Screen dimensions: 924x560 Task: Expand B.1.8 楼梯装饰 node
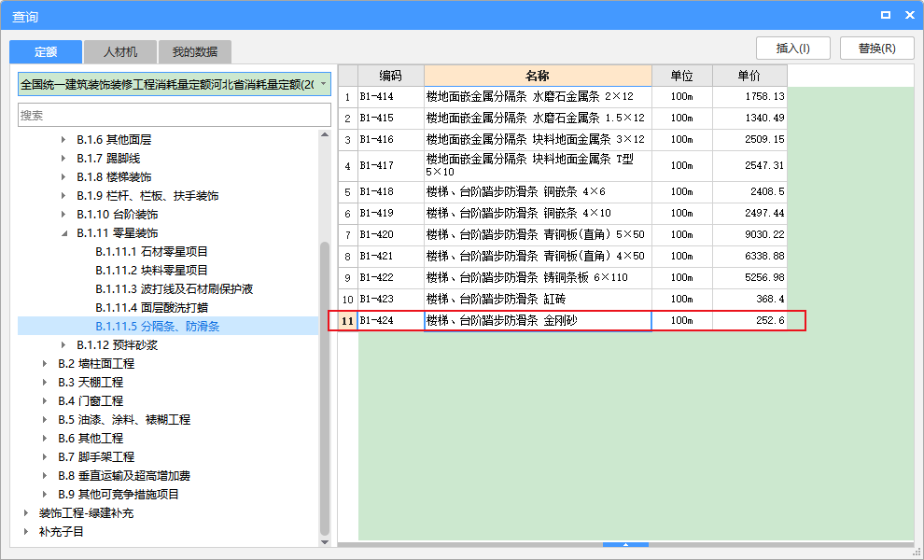63,176
